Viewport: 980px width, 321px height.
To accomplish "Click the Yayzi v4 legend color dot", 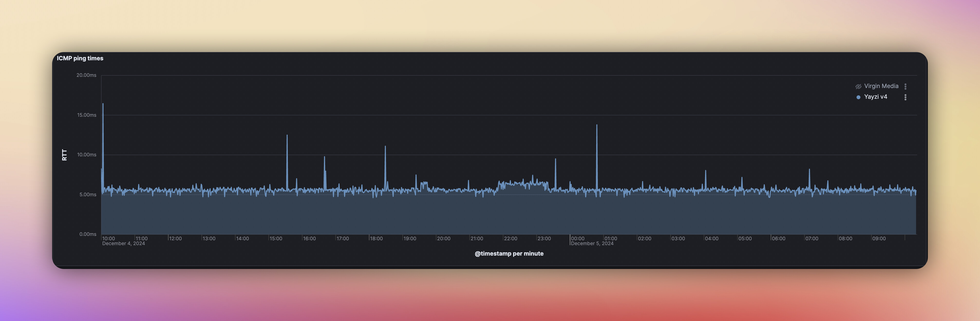I will click(858, 97).
